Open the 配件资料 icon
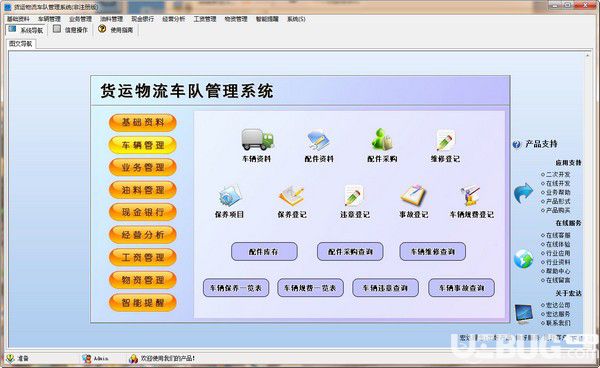Screen dimensions: 600x368 coord(319,140)
